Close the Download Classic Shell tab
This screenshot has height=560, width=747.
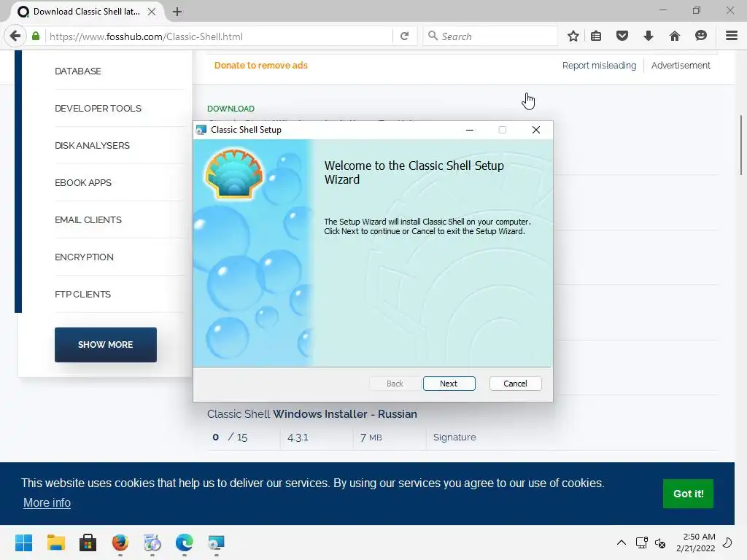[152, 12]
